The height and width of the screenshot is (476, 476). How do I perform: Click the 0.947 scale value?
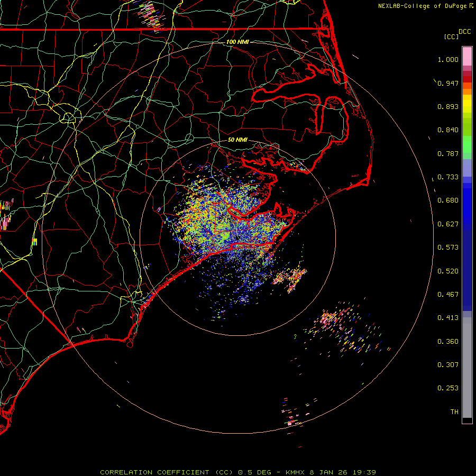(x=448, y=83)
